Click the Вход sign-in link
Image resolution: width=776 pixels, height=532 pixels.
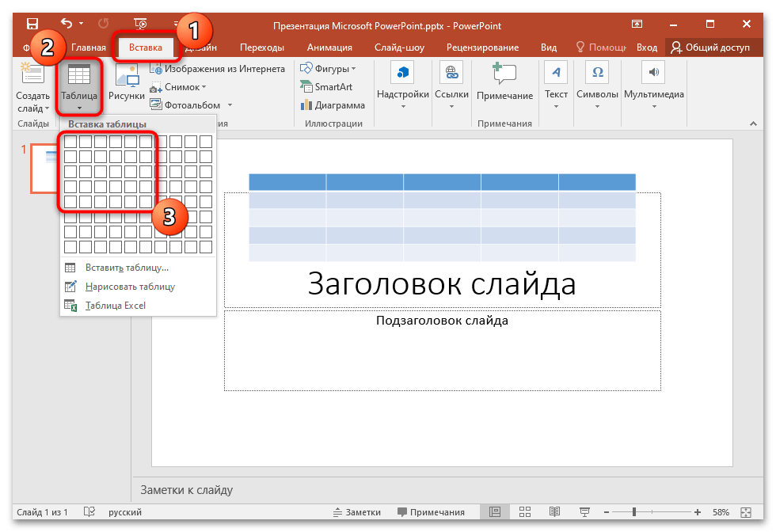pos(647,47)
